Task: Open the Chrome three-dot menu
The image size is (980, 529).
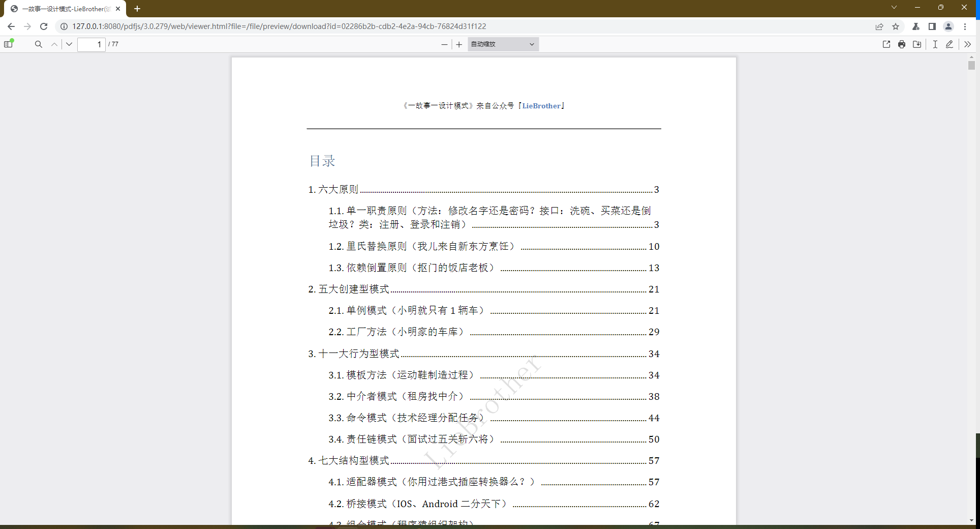Action: (x=965, y=26)
